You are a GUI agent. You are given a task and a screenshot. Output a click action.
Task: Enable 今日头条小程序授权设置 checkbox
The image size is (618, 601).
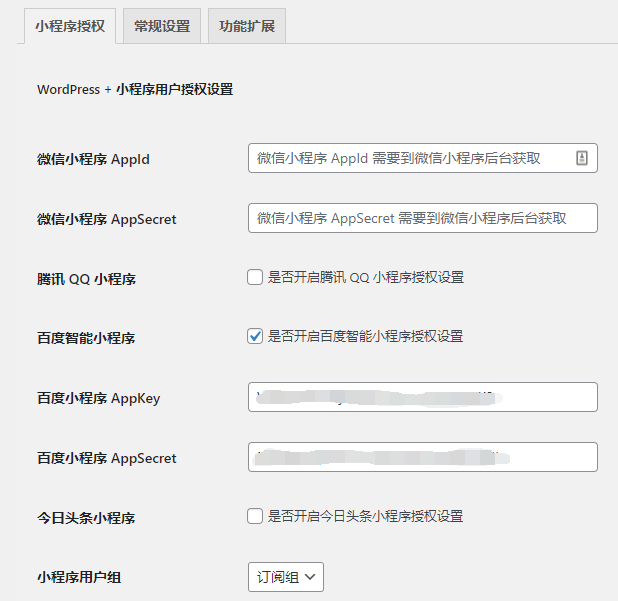pyautogui.click(x=255, y=516)
